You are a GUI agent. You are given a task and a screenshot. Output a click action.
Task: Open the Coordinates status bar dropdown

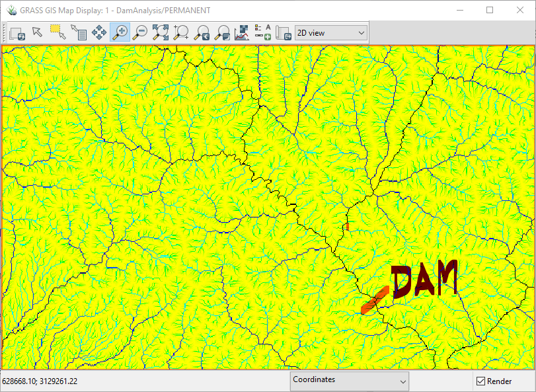pos(350,381)
